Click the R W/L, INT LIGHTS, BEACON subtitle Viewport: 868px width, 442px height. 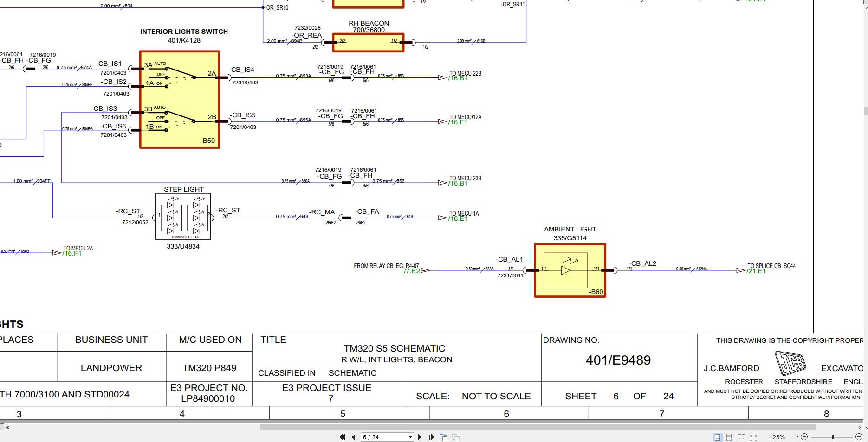[396, 359]
